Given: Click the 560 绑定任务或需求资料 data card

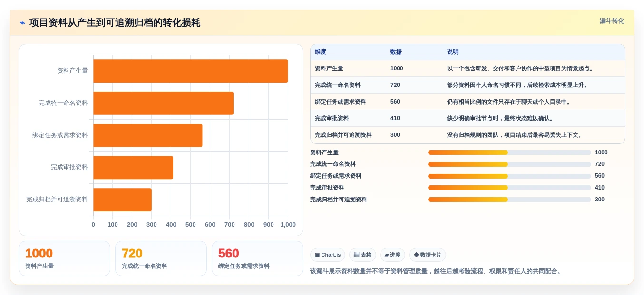Looking at the screenshot, I should tap(257, 258).
